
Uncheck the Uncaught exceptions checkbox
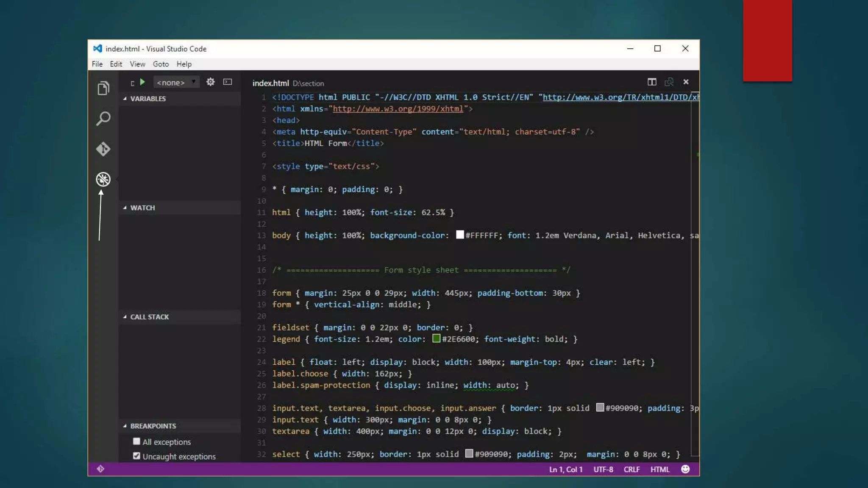point(136,456)
